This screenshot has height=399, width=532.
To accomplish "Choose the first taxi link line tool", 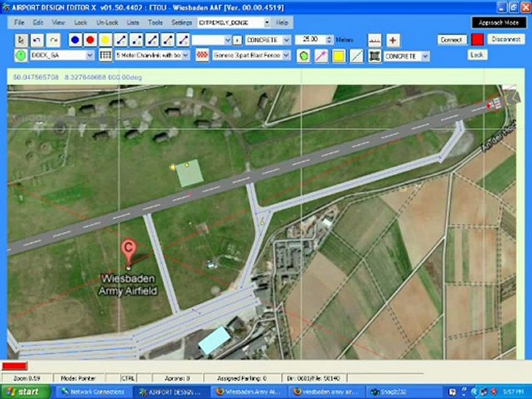I will [121, 40].
